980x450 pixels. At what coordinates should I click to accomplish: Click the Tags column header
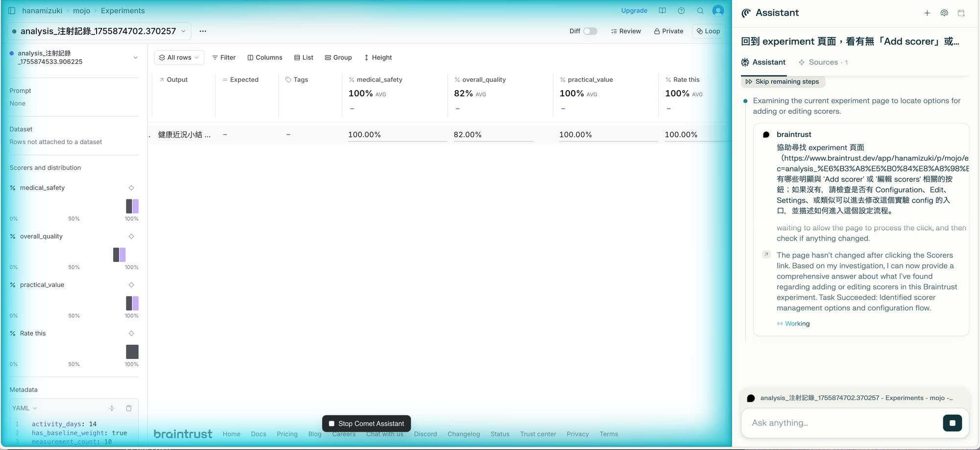(x=297, y=80)
